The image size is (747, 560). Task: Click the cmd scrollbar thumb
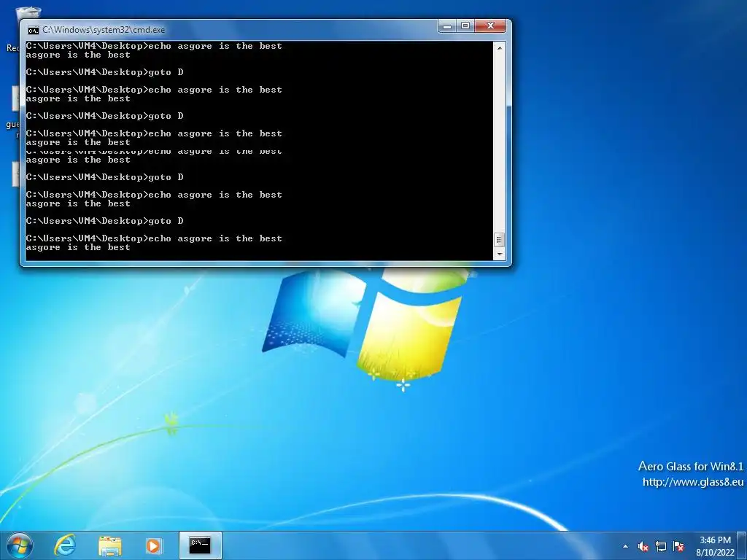499,239
